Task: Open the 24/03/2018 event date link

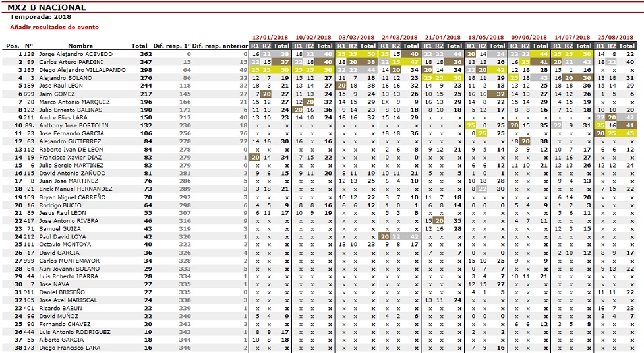Action: [x=399, y=38]
